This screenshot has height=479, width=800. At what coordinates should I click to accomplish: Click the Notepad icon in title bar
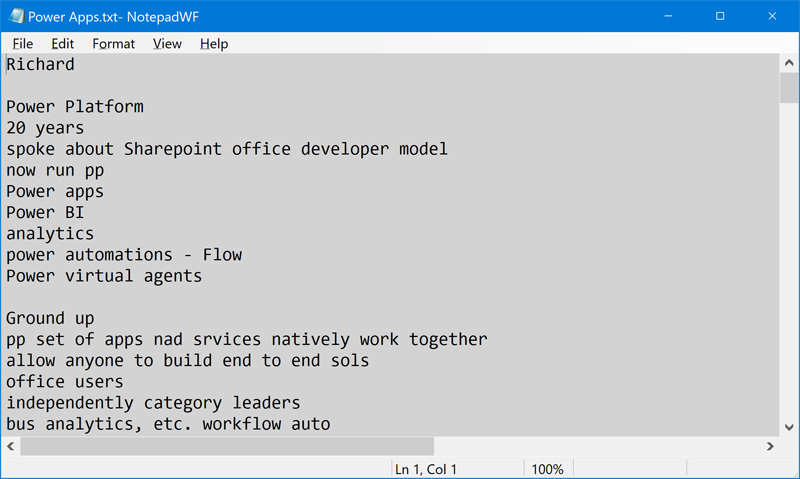[x=16, y=16]
